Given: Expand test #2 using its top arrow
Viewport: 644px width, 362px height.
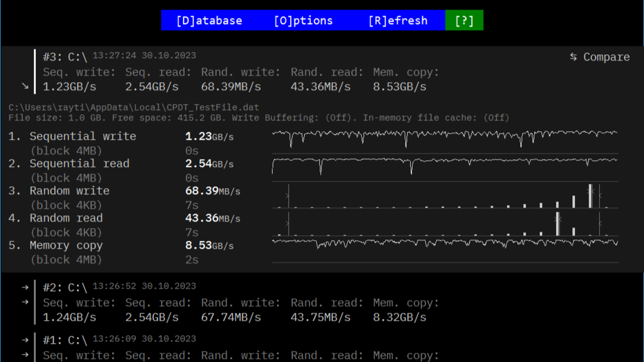Looking at the screenshot, I should [x=25, y=287].
